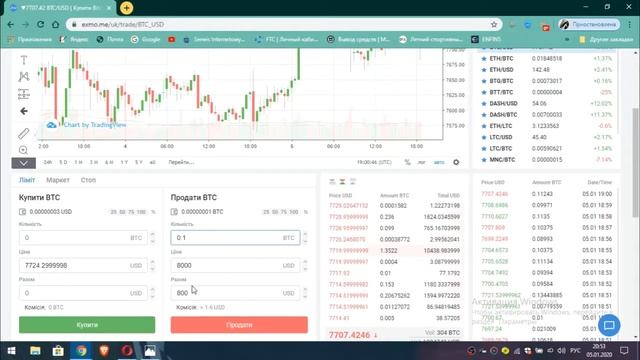Decrease sell total with stepper down arrow
Screen dimensions: 640x360
305,296
